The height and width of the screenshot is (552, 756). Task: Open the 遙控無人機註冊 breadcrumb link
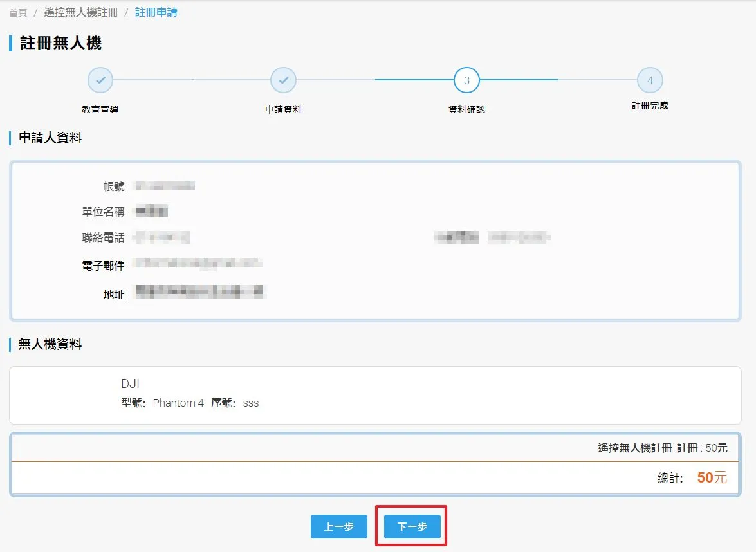[81, 12]
